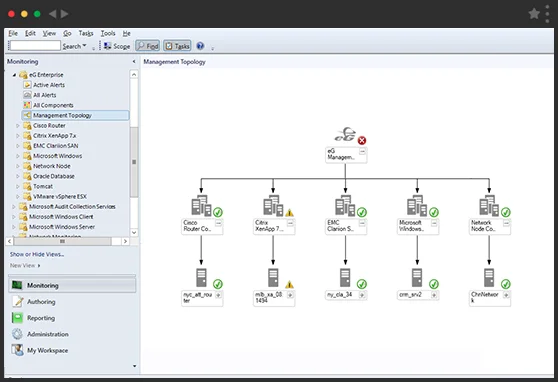Image resolution: width=558 pixels, height=382 pixels.
Task: Select Microsoft Windows Server folder
Action: pos(62,227)
